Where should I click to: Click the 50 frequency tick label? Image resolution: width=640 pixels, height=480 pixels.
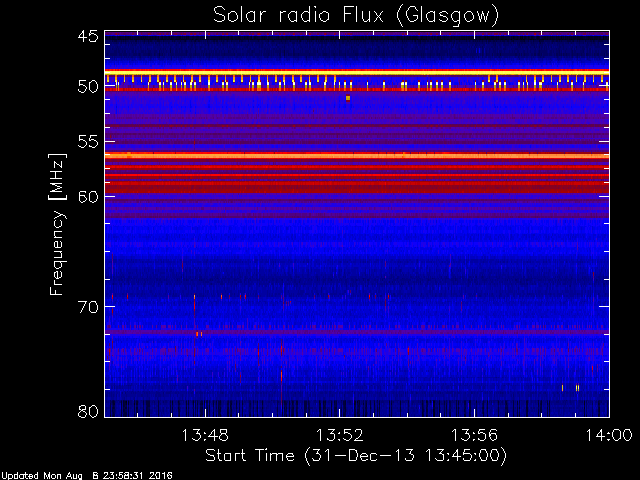point(88,87)
